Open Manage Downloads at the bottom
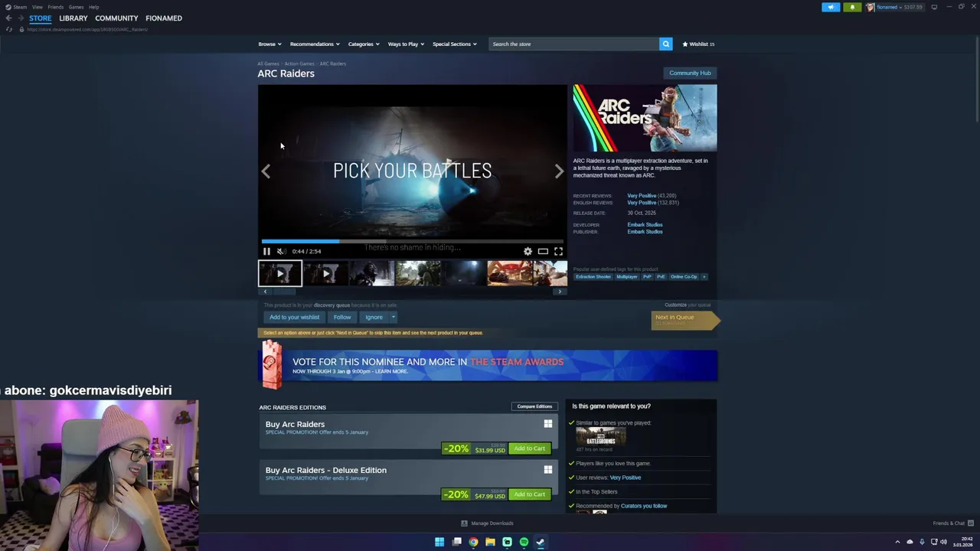The height and width of the screenshot is (551, 980). point(487,523)
